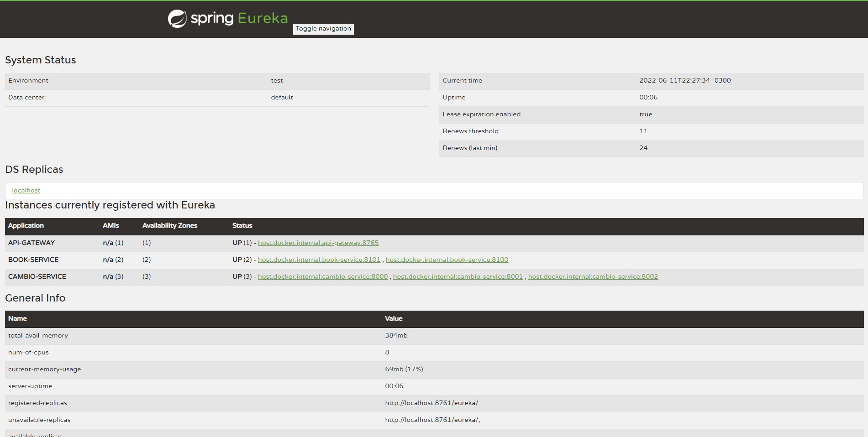Click 'Instances currently registered with Eureka' heading
The width and height of the screenshot is (868, 437).
(x=110, y=205)
